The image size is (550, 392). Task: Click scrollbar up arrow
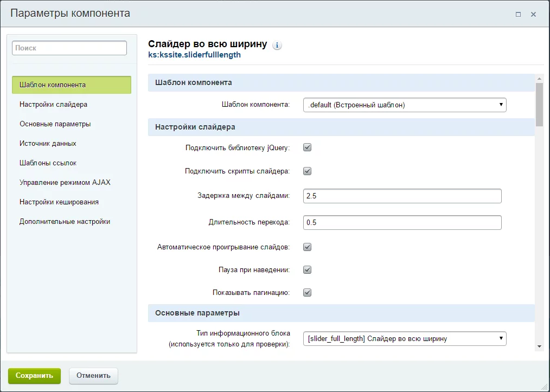click(539, 79)
